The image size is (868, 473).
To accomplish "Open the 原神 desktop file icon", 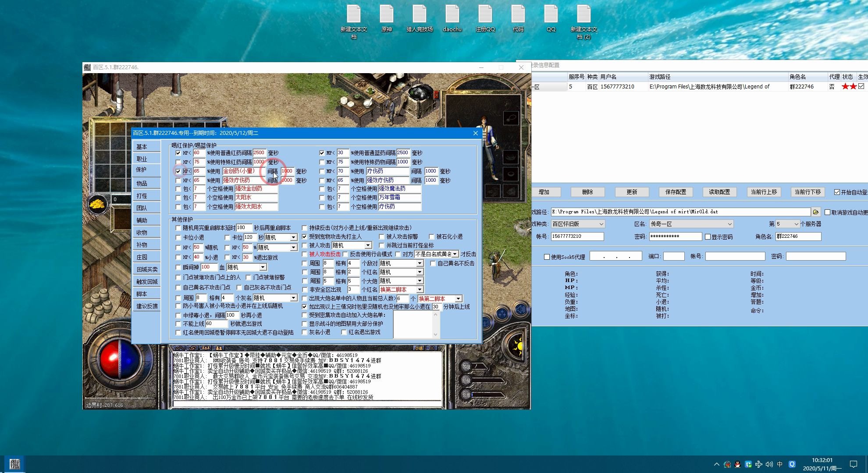I will (x=386, y=18).
